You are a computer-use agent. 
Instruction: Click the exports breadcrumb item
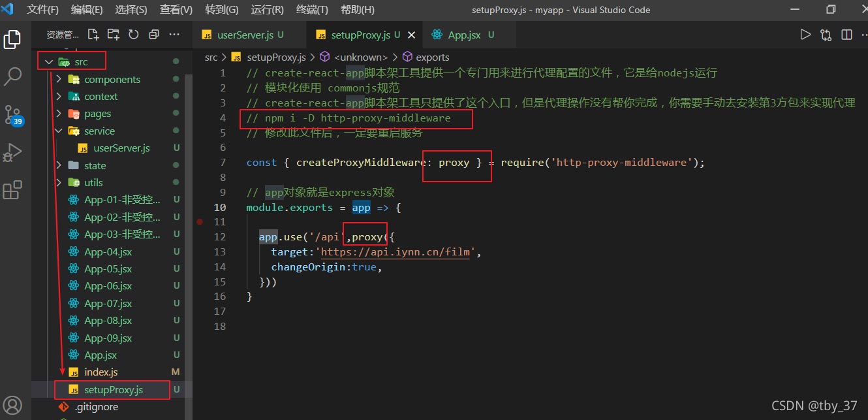(432, 57)
